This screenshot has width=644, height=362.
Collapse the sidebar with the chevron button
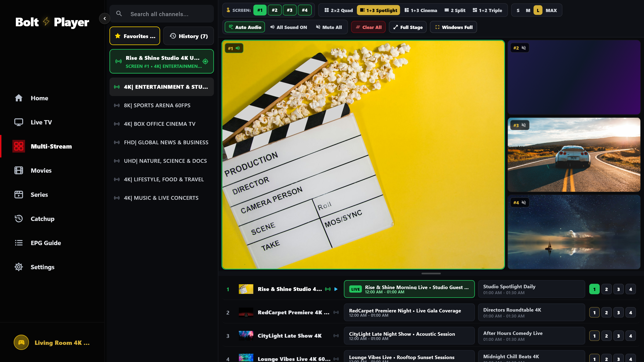coord(105,19)
